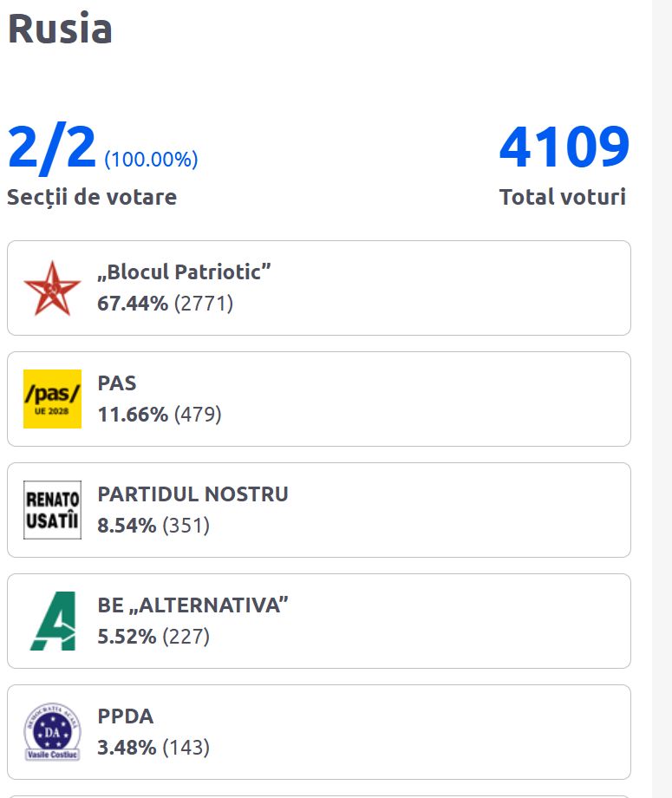Click the Blocul Patriotic red star logo
The height and width of the screenshot is (798, 672).
click(x=52, y=288)
